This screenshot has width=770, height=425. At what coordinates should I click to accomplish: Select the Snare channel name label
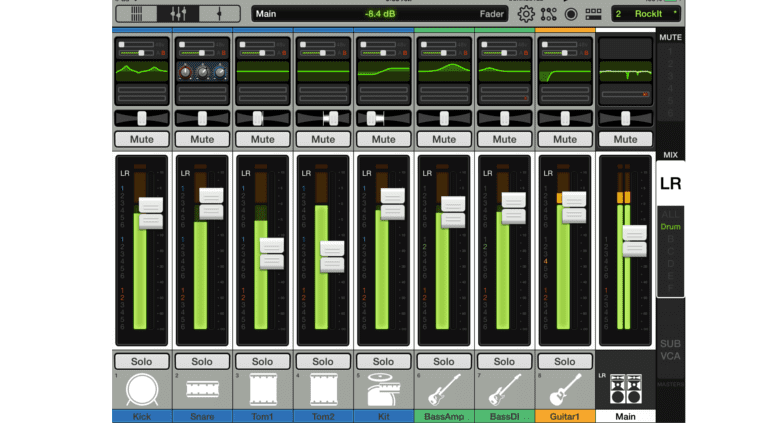click(x=202, y=417)
